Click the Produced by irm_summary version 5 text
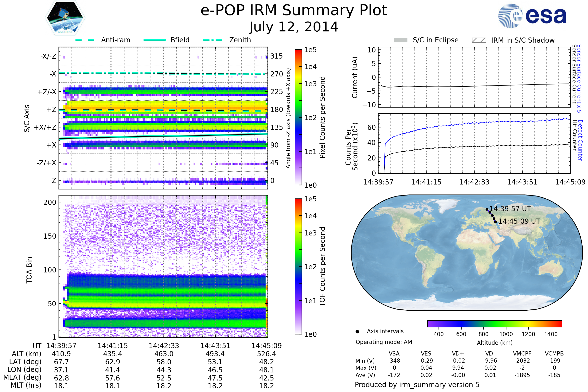 417,384
